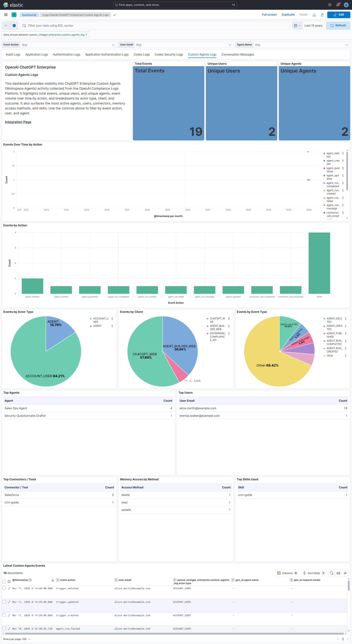The height and width of the screenshot is (644, 352).
Task: Open the Sort fields selector
Action: 314,573
